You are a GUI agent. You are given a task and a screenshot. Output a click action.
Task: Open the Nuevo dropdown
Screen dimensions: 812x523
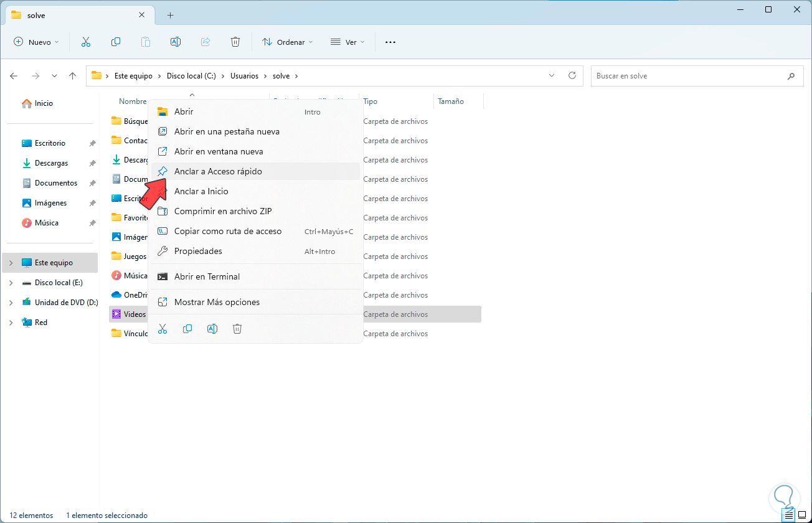tap(36, 42)
